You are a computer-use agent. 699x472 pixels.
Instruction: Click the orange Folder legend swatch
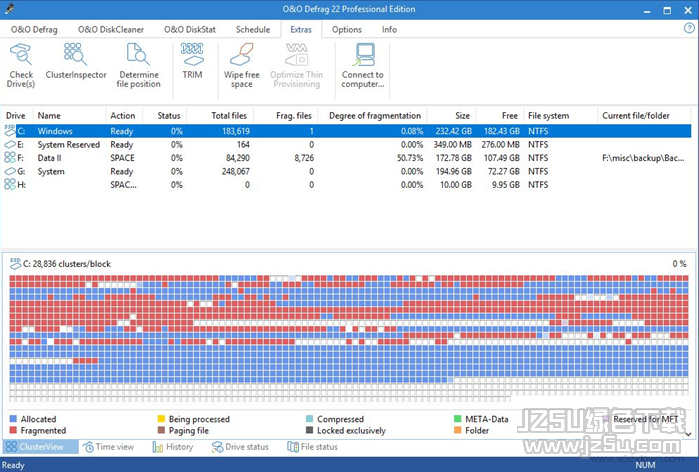click(457, 430)
